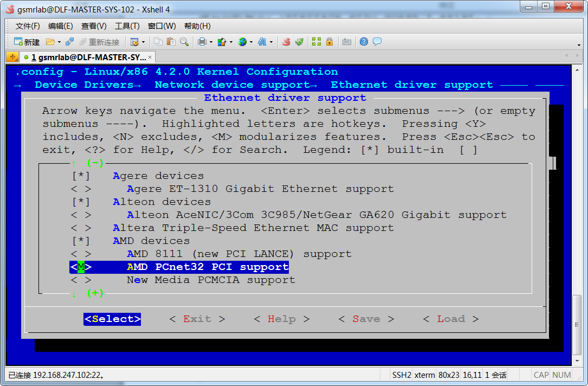Open the 文件(F) menu
Image resolution: width=588 pixels, height=386 pixels.
point(28,26)
